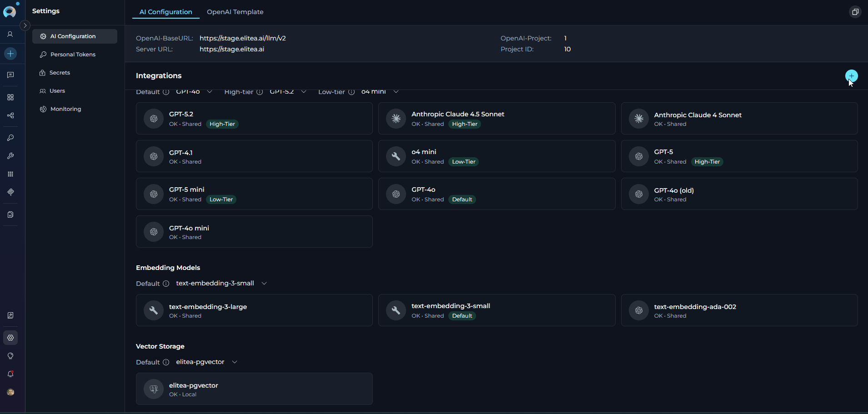Open the default embedding model dropdown
Screen dimensions: 868x414
[221, 283]
